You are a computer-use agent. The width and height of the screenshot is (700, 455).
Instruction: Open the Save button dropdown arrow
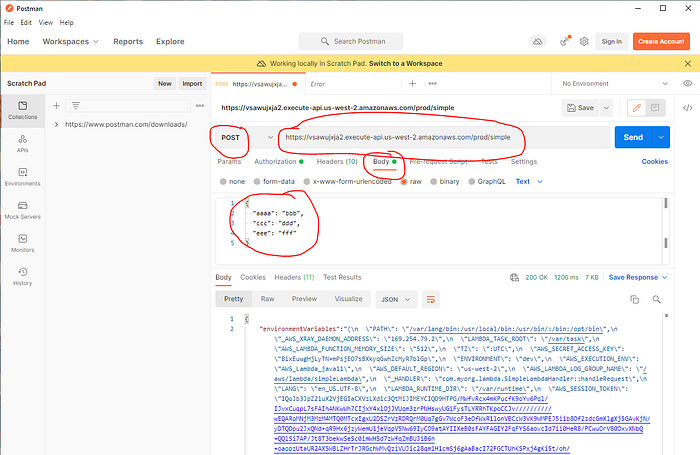(606, 108)
